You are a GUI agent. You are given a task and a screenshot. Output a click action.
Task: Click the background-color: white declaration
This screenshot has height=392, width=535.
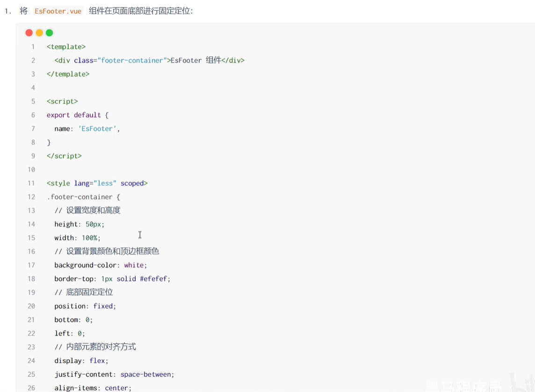(101, 265)
